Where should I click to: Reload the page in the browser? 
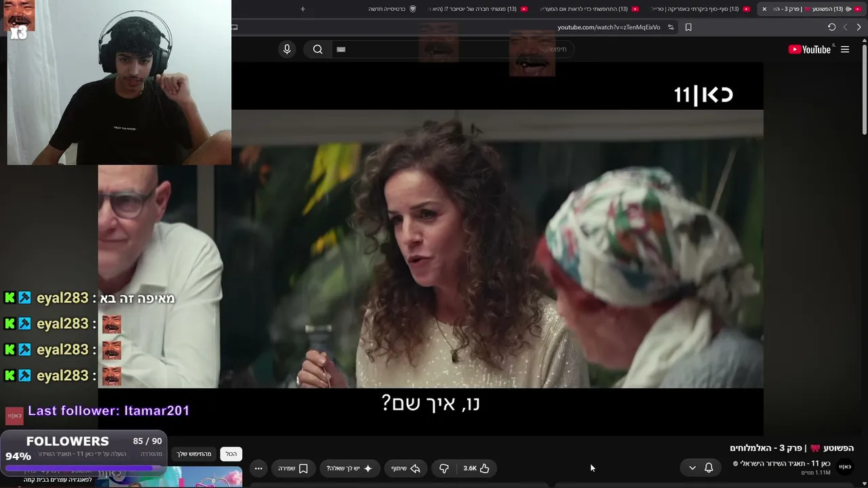(x=831, y=27)
